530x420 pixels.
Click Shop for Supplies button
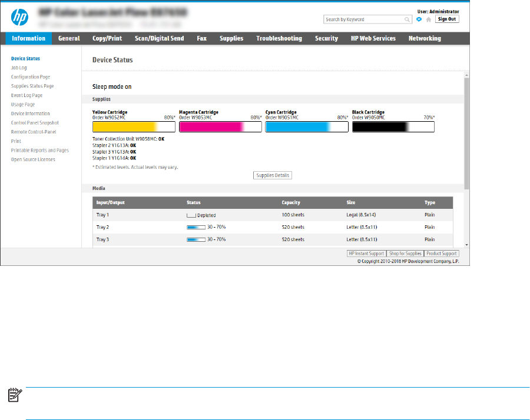click(x=405, y=254)
